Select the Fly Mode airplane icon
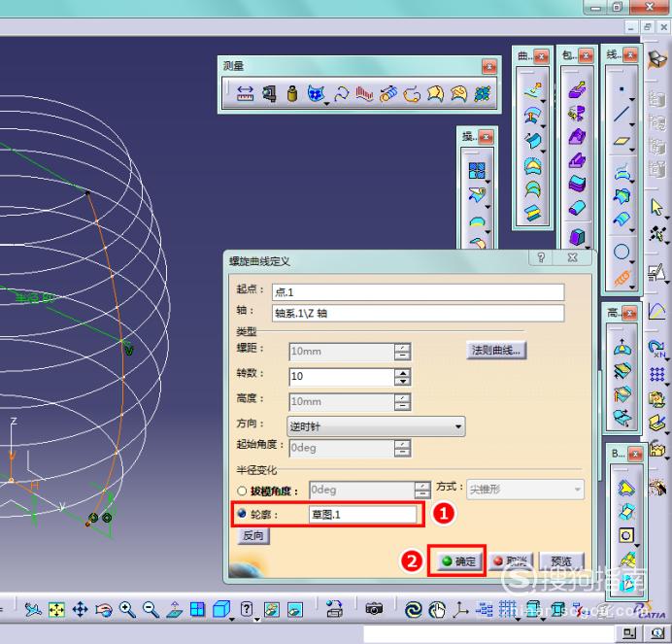Viewport: 672px width, 644px height. point(33,609)
